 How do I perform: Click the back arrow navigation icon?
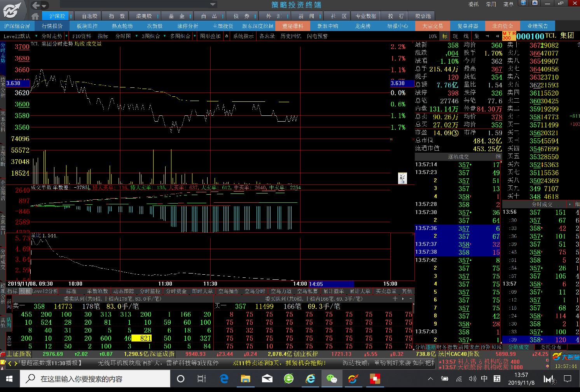[x=36, y=5]
